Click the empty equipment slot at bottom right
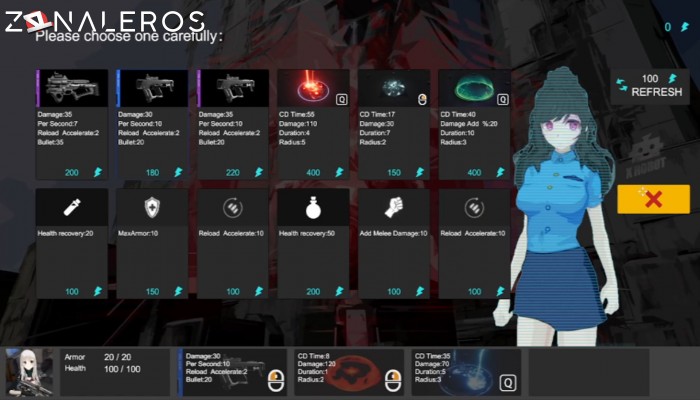 589,373
